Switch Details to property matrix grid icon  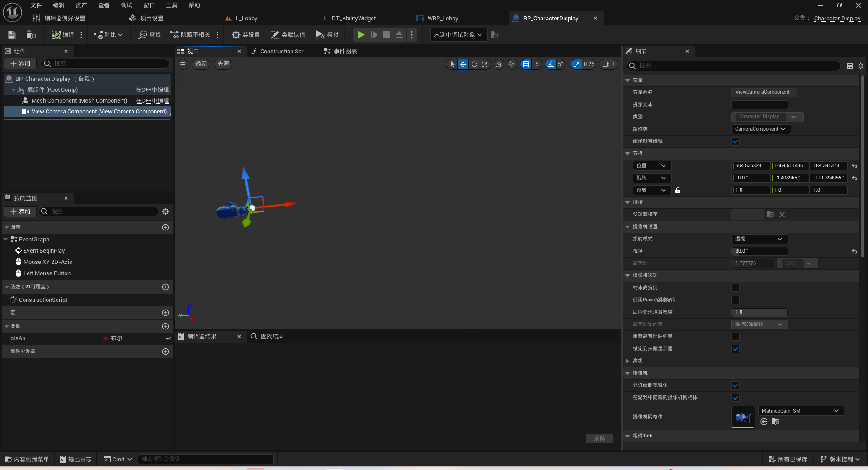tap(850, 66)
